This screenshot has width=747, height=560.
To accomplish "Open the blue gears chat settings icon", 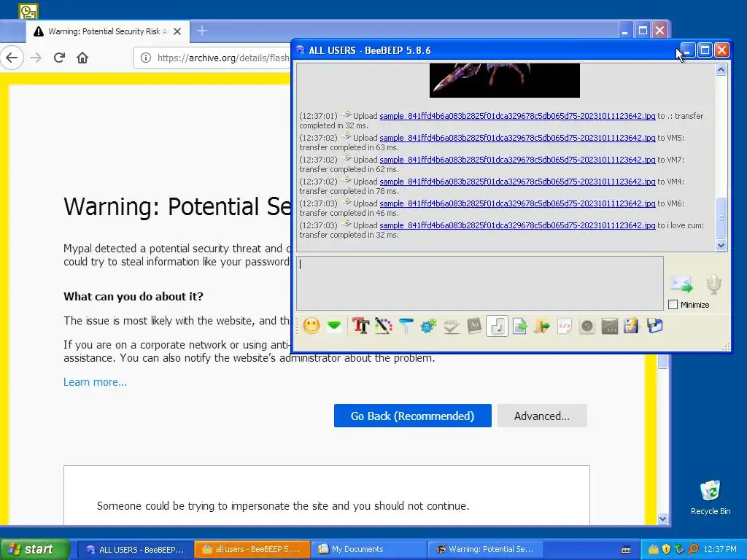I will [x=428, y=326].
